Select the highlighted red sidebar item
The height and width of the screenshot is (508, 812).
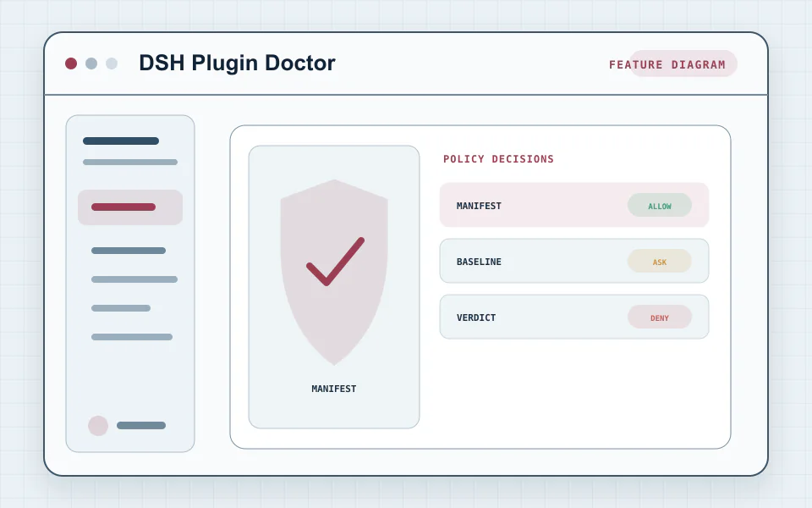point(130,207)
